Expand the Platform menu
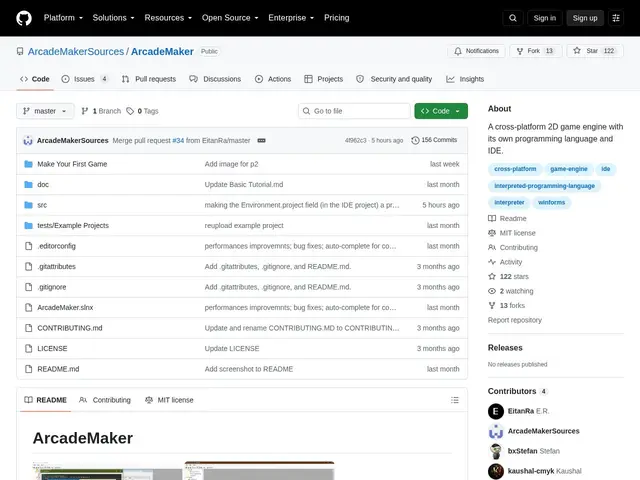This screenshot has height=480, width=640. click(x=63, y=18)
